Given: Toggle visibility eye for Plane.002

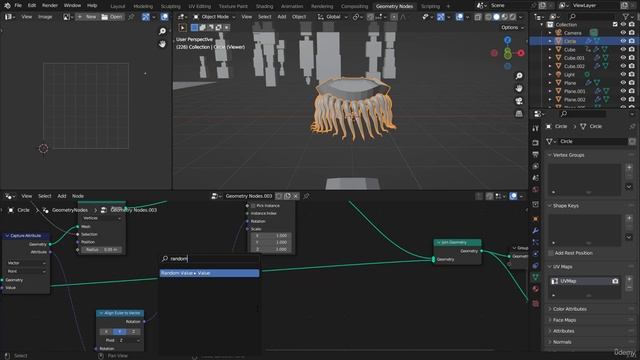Looking at the screenshot, I should pos(623,99).
